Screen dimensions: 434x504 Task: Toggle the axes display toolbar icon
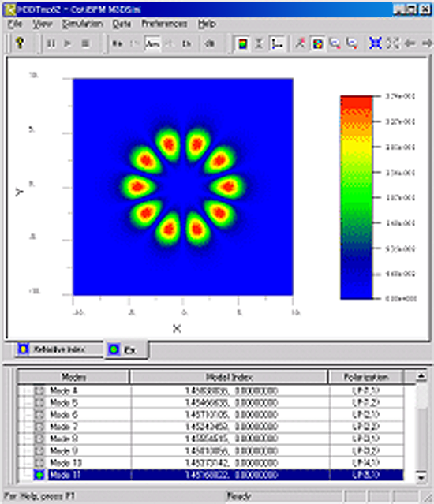pos(277,43)
